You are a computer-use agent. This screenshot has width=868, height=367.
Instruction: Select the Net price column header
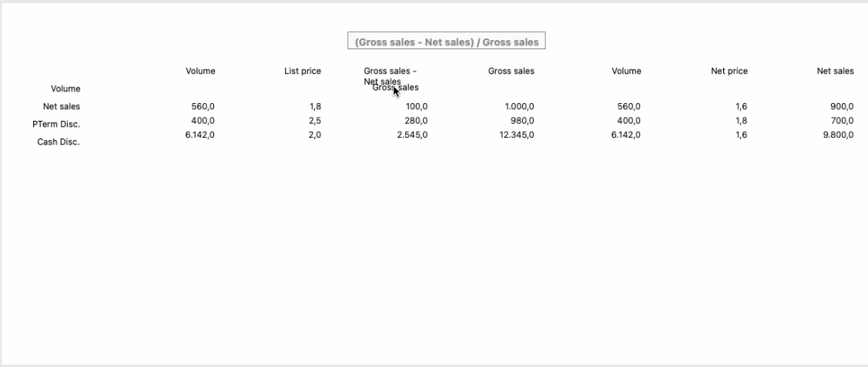click(x=729, y=72)
